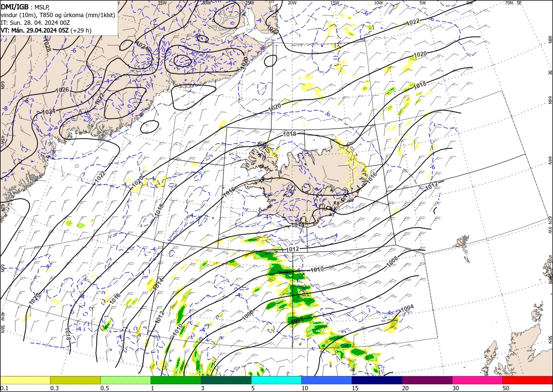The image size is (553, 392).
Task: Click the legend value '0.3'
Action: tap(54, 388)
